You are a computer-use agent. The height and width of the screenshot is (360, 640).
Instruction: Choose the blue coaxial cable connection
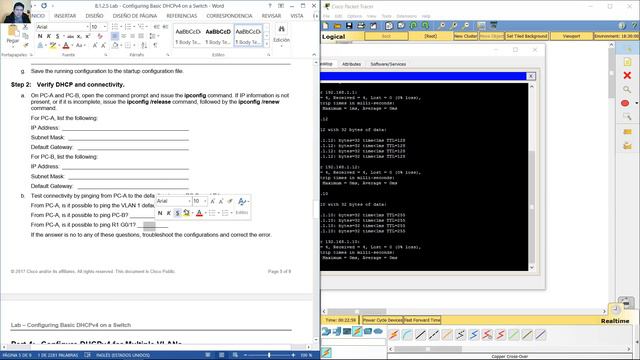pyautogui.click(x=473, y=335)
